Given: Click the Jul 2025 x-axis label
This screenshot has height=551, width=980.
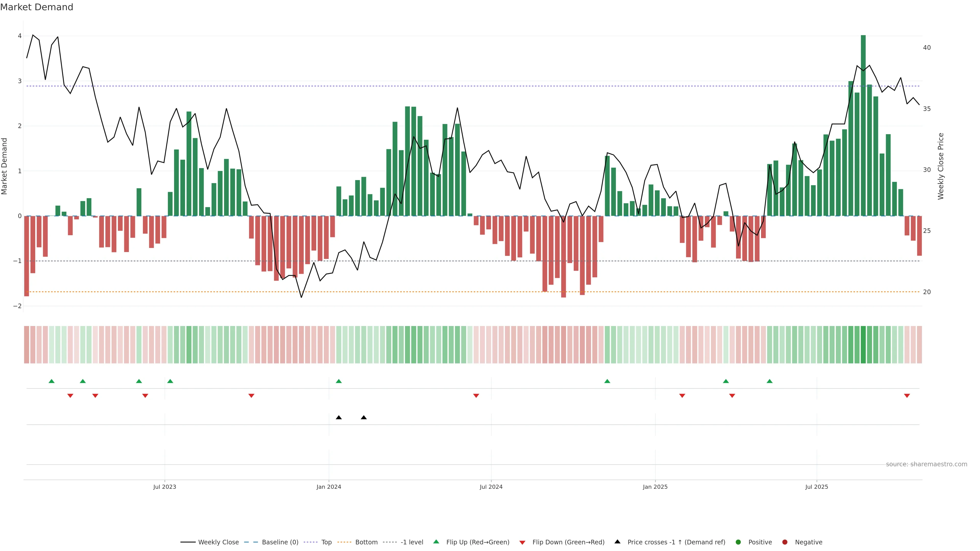Looking at the screenshot, I should click(x=816, y=487).
